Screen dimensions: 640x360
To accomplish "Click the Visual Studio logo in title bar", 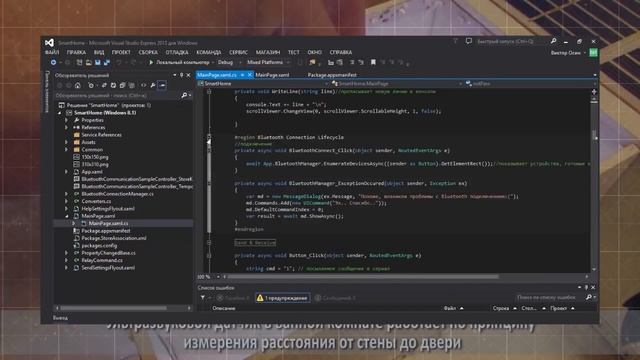I will pos(49,42).
